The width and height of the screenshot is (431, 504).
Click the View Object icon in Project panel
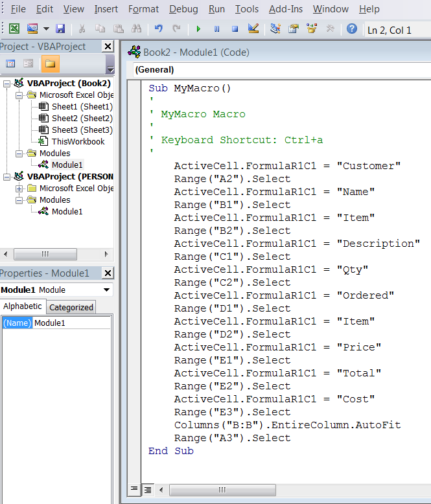click(x=29, y=63)
